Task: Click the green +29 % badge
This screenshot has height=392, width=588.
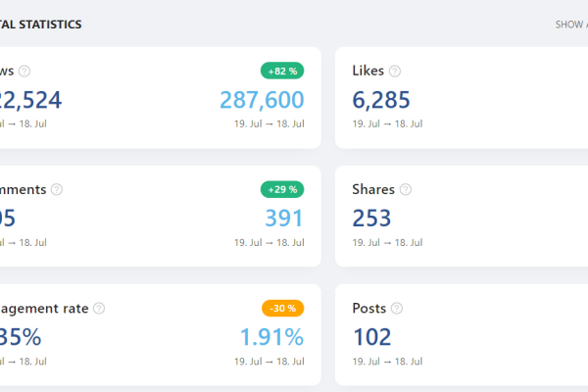Action: tap(282, 189)
